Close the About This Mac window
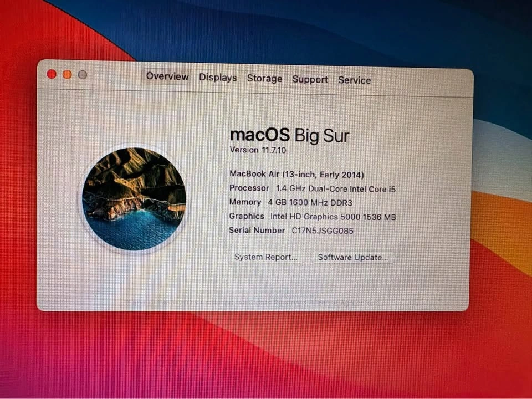 click(52, 74)
